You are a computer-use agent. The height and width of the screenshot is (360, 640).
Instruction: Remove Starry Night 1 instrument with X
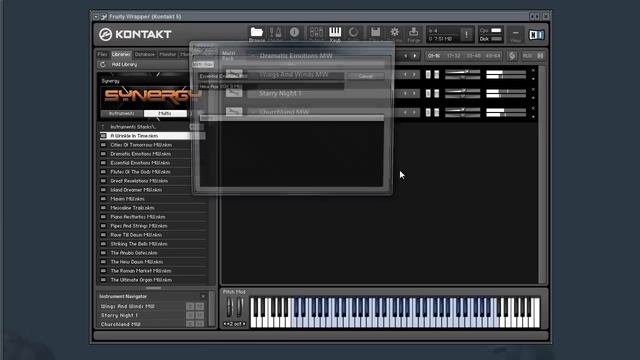(533, 89)
